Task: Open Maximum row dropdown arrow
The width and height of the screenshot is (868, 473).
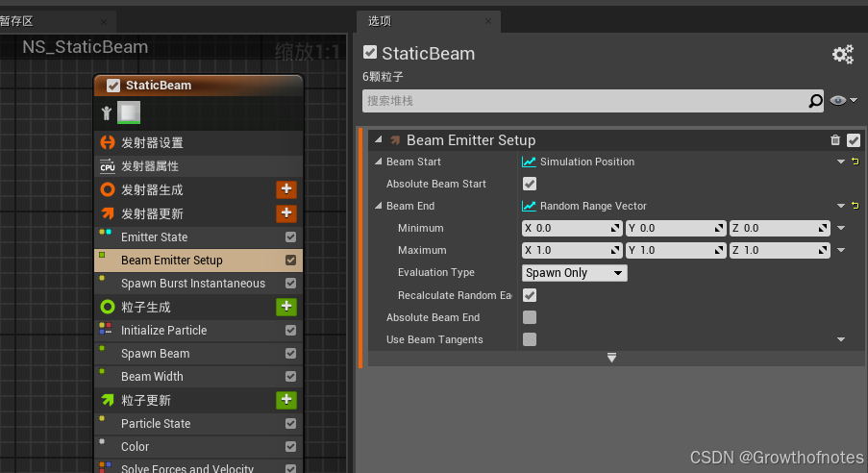Action: tap(841, 250)
